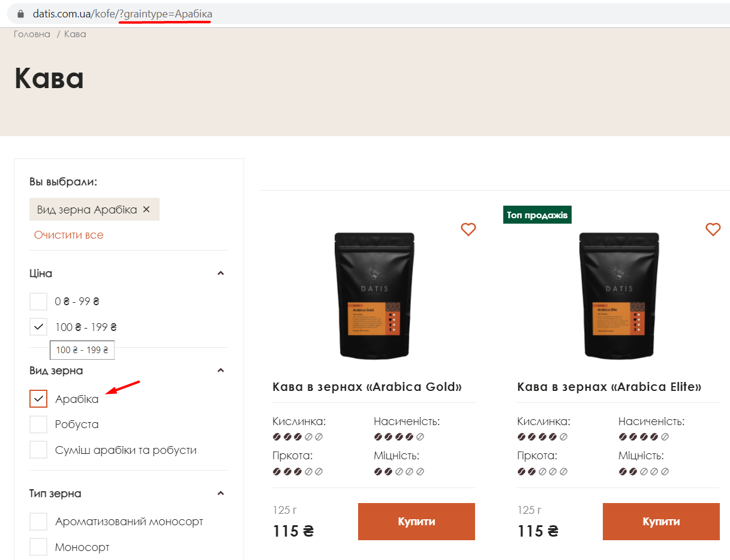Go to Головна breadcrumb link

point(32,34)
